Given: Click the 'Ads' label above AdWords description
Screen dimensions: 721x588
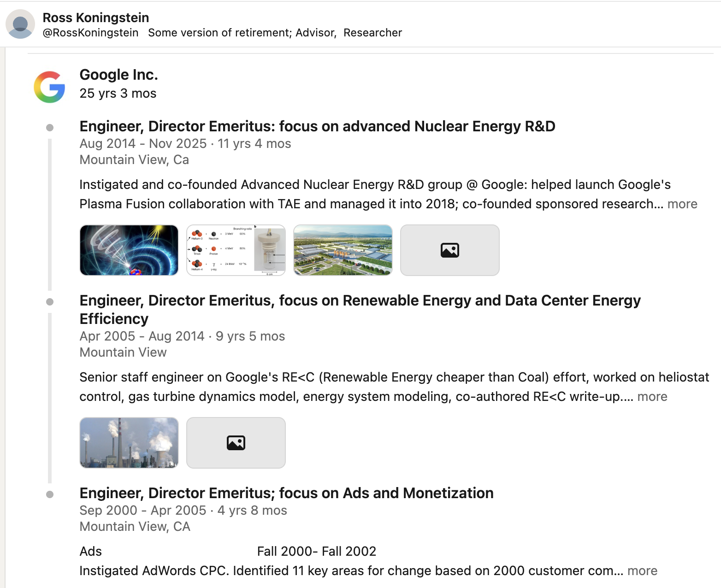Looking at the screenshot, I should coord(91,552).
